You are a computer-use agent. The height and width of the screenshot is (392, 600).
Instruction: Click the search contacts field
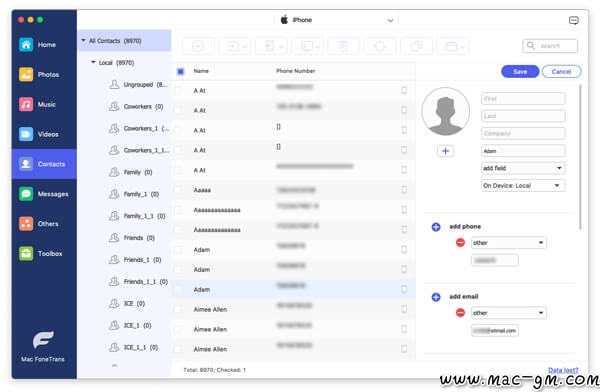tap(550, 46)
